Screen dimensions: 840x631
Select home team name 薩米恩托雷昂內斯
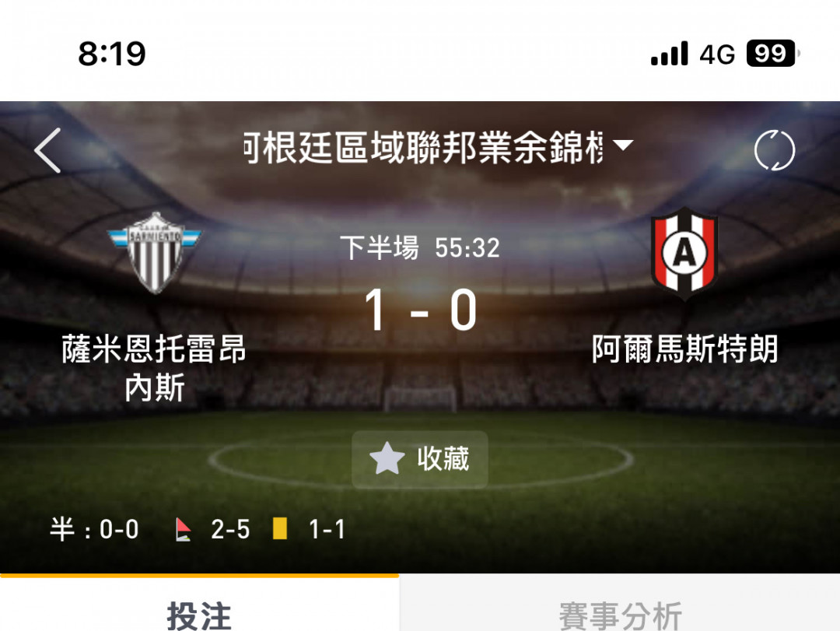(x=154, y=368)
